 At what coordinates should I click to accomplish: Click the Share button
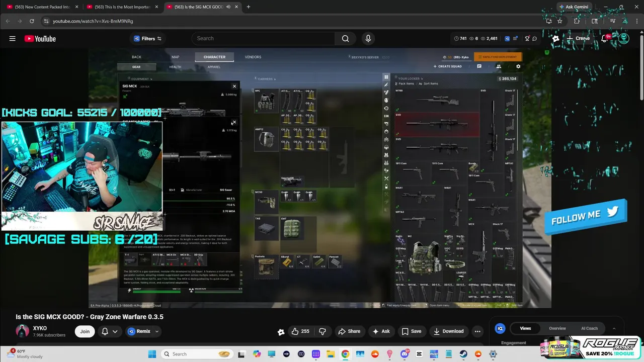tap(349, 331)
